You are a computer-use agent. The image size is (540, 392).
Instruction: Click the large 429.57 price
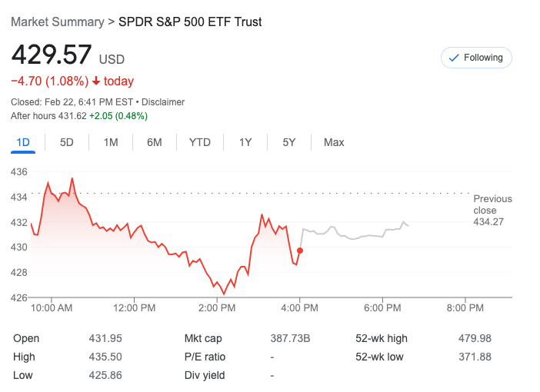click(52, 55)
